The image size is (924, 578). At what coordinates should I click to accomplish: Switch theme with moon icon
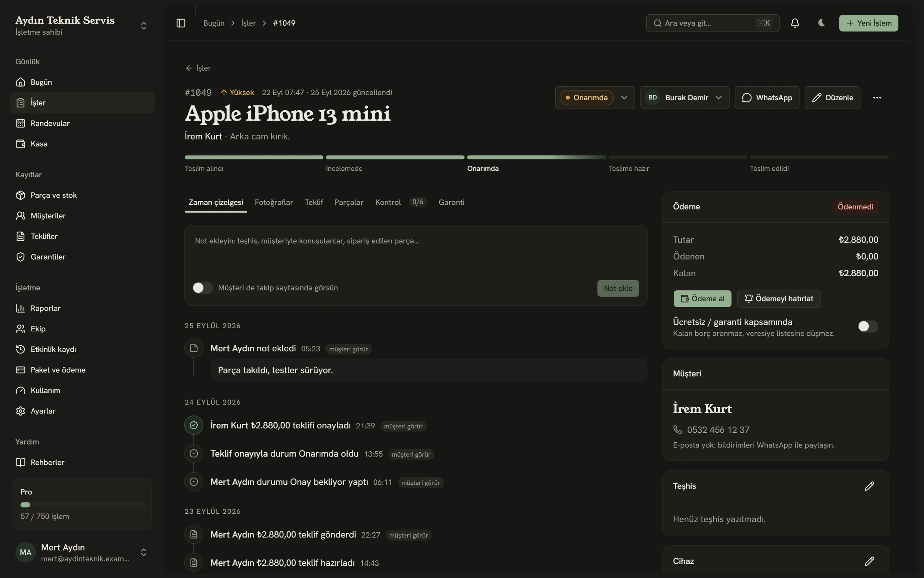click(x=821, y=23)
